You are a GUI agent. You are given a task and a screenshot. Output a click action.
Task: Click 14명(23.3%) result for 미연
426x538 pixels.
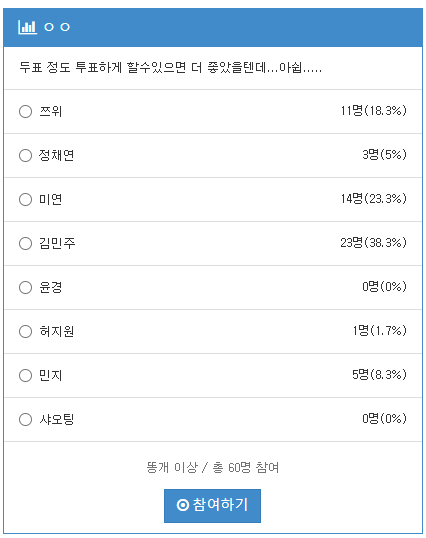tap(374, 199)
